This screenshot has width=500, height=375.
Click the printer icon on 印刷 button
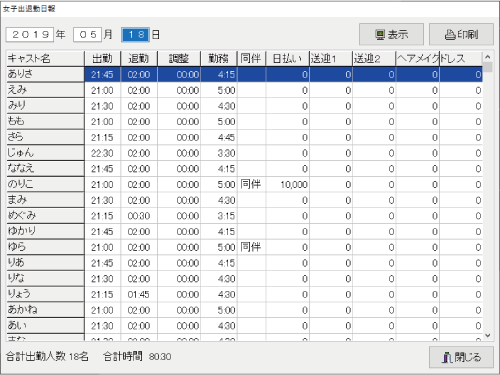pyautogui.click(x=450, y=35)
